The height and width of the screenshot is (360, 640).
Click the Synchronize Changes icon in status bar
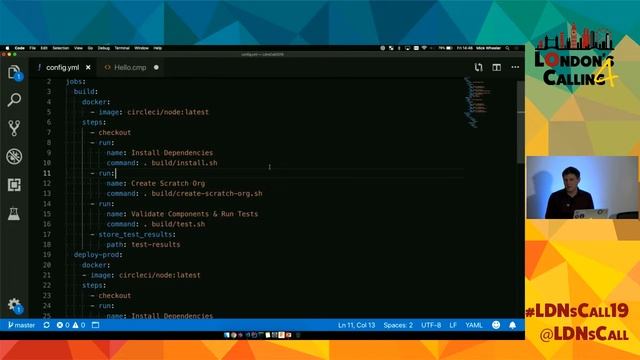(47, 325)
